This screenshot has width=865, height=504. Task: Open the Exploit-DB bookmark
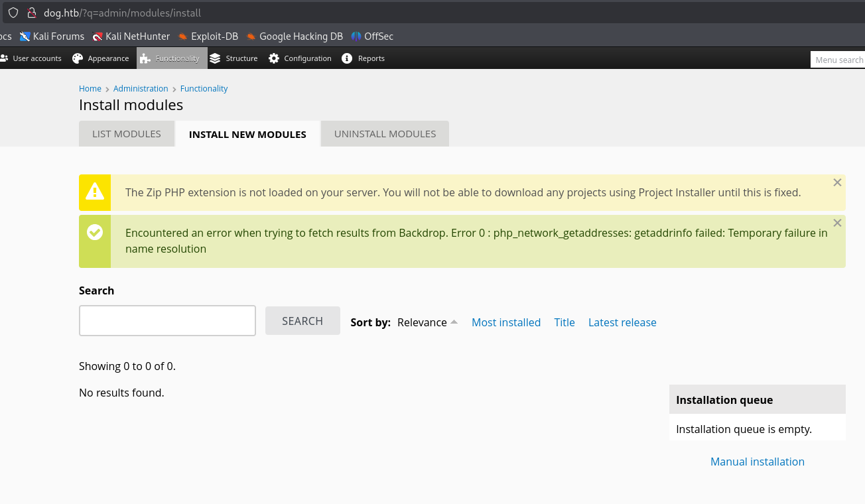208,36
